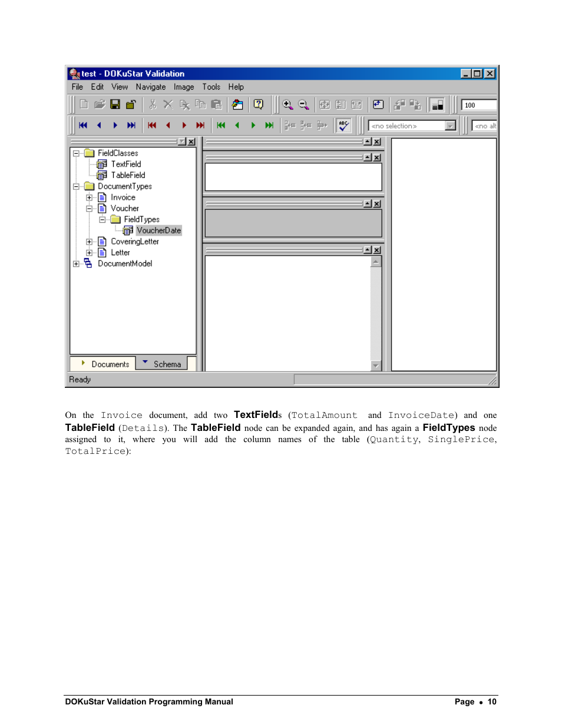Collapse the FieldTypes folder node
The width and height of the screenshot is (562, 728).
click(x=102, y=219)
